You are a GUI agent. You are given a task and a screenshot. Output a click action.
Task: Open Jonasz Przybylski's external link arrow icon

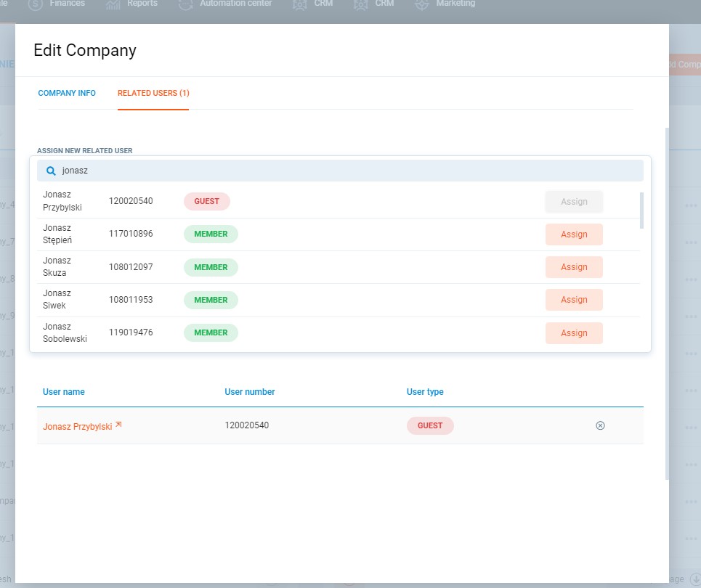[x=118, y=425]
